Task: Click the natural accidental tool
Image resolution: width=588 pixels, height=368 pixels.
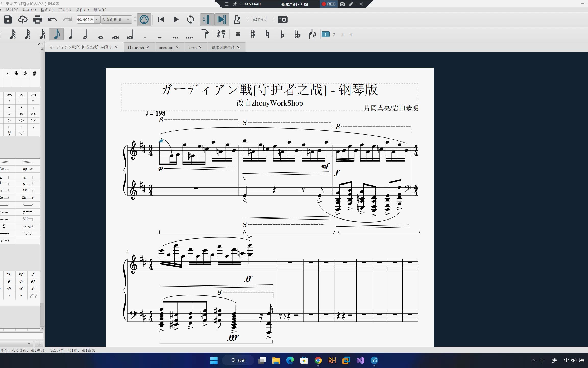Action: [x=267, y=34]
